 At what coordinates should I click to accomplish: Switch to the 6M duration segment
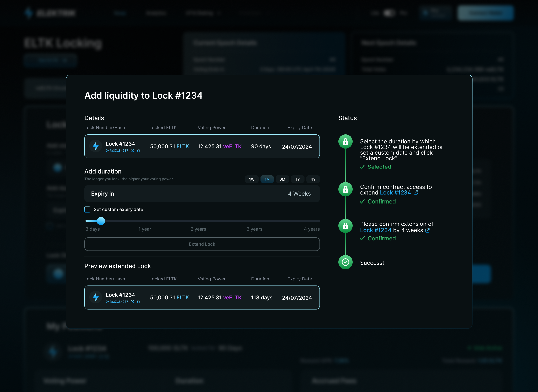coord(282,179)
